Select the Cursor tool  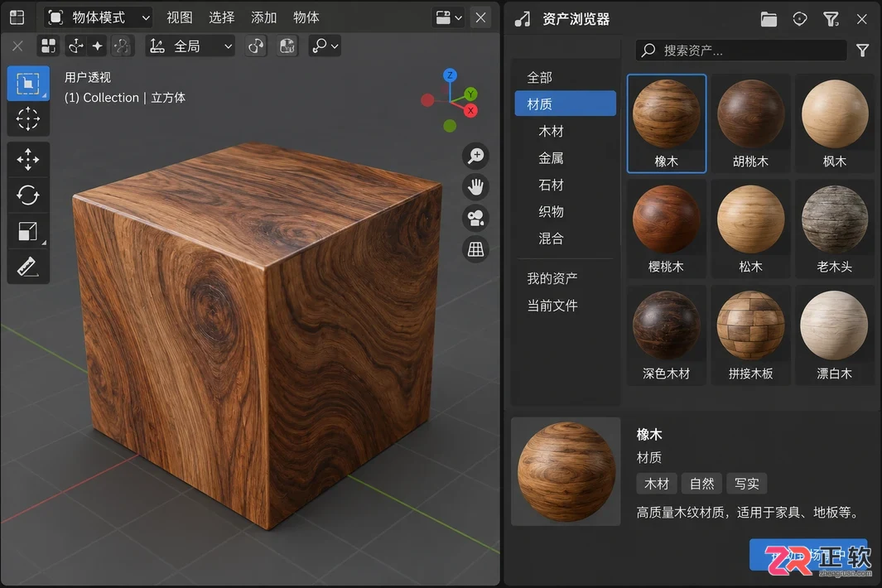[28, 118]
